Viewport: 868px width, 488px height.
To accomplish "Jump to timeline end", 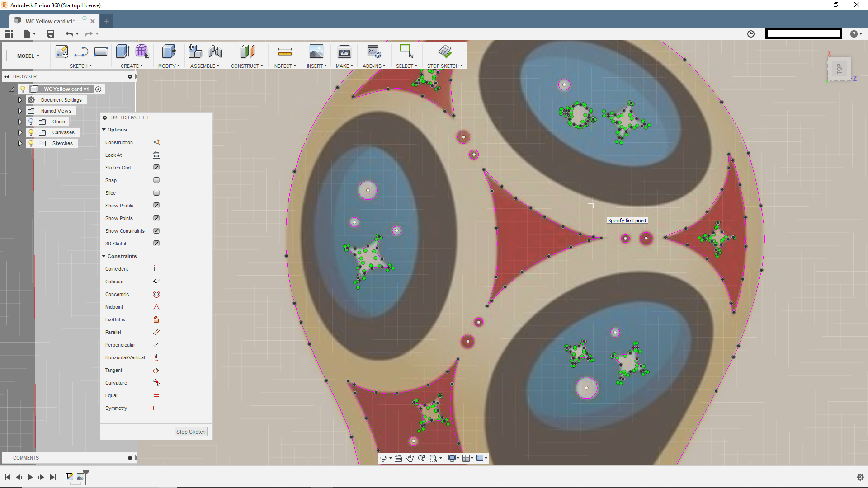I will 53,477.
